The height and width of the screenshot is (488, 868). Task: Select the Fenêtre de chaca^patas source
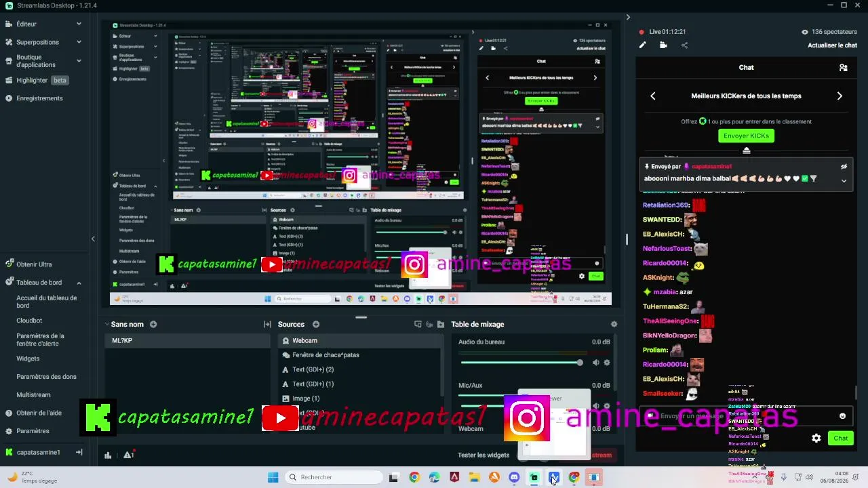coord(359,355)
